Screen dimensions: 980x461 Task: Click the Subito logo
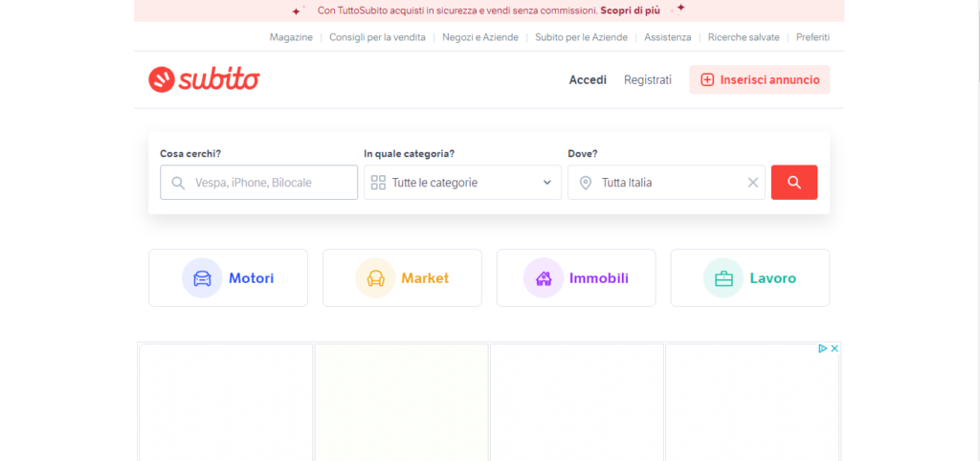[x=205, y=79]
